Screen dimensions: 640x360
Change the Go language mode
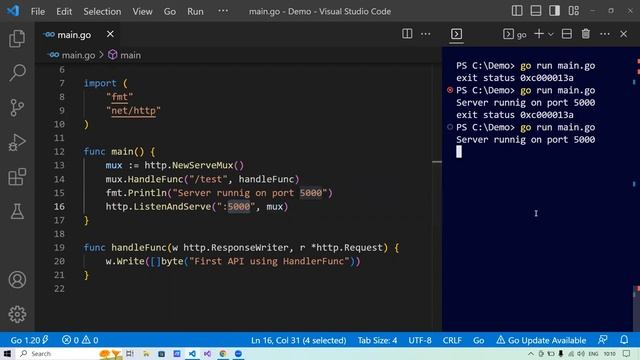[x=479, y=340]
